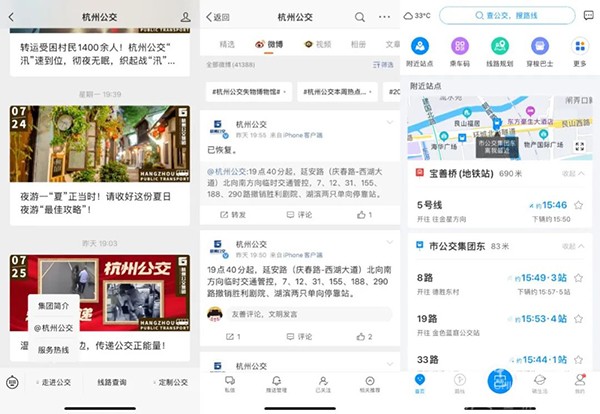This screenshot has height=414, width=600.
Task: Tap 转发 on the 已恢复 post
Action: pos(233,215)
